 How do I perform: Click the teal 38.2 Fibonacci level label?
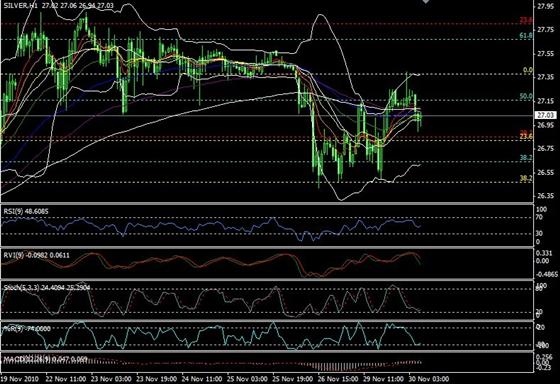(526, 158)
